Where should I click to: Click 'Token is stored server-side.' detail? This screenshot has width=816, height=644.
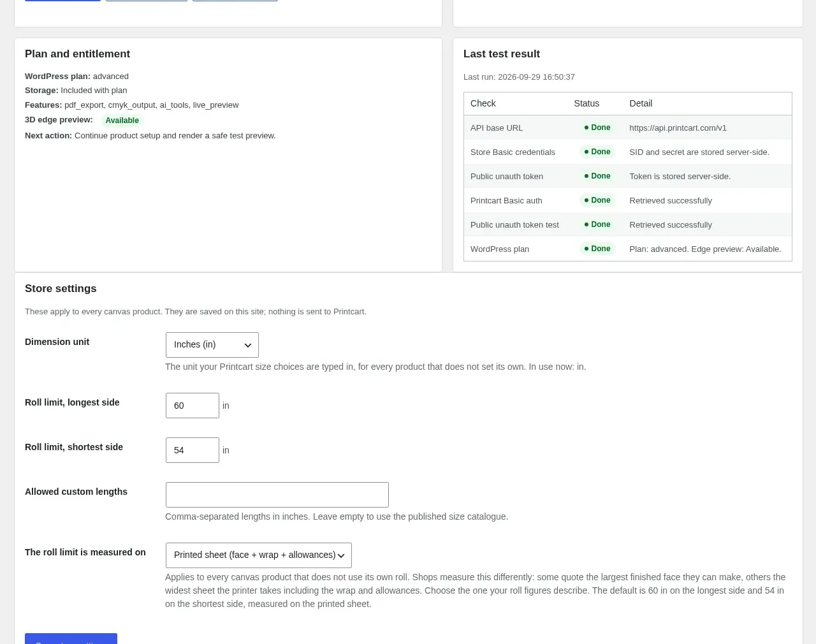click(680, 176)
